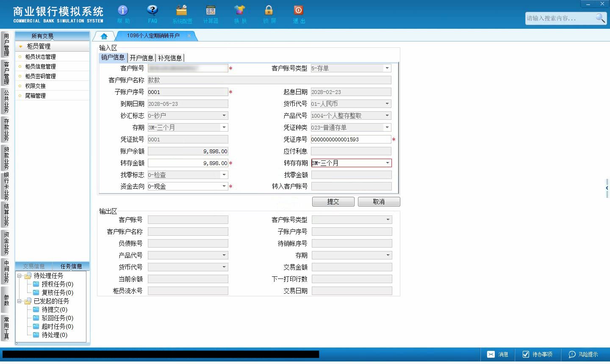Open the output 产品代号 dropdown
Viewport: 610px width, 364px height.
pyautogui.click(x=224, y=255)
